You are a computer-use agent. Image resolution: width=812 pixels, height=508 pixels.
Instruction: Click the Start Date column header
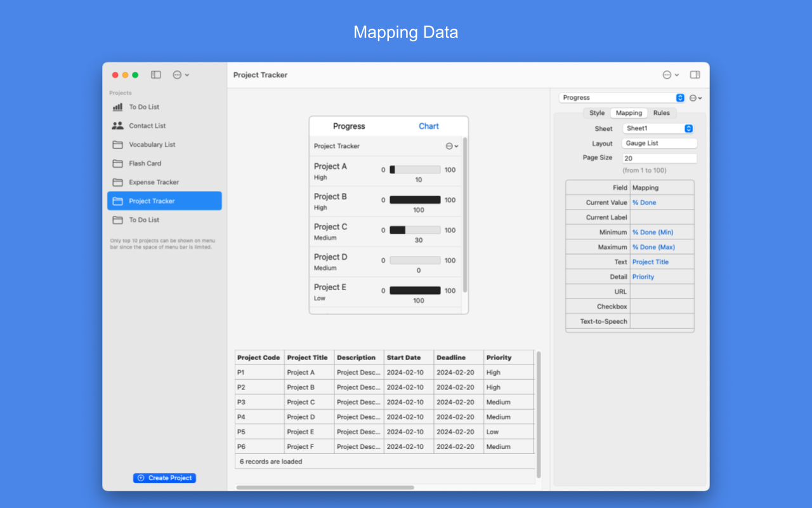click(x=409, y=358)
